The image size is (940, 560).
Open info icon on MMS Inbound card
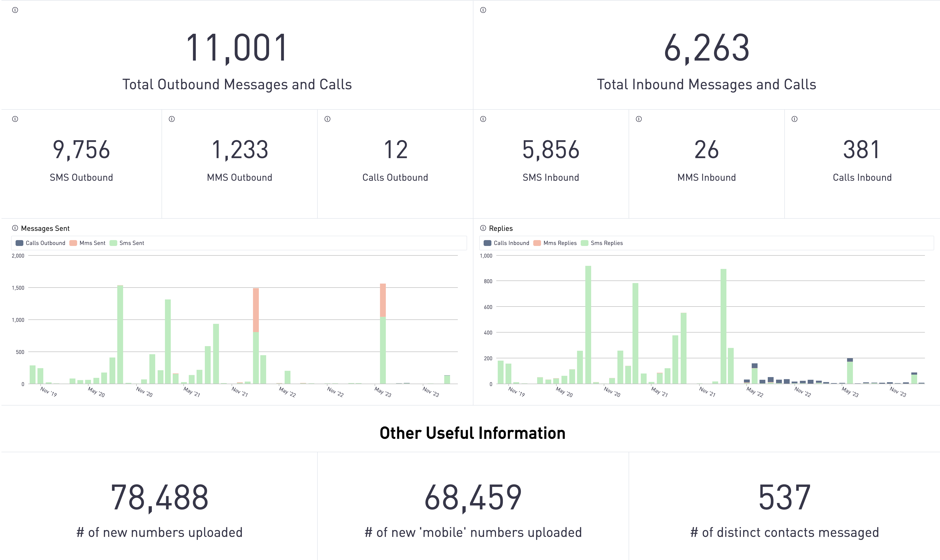pyautogui.click(x=639, y=119)
